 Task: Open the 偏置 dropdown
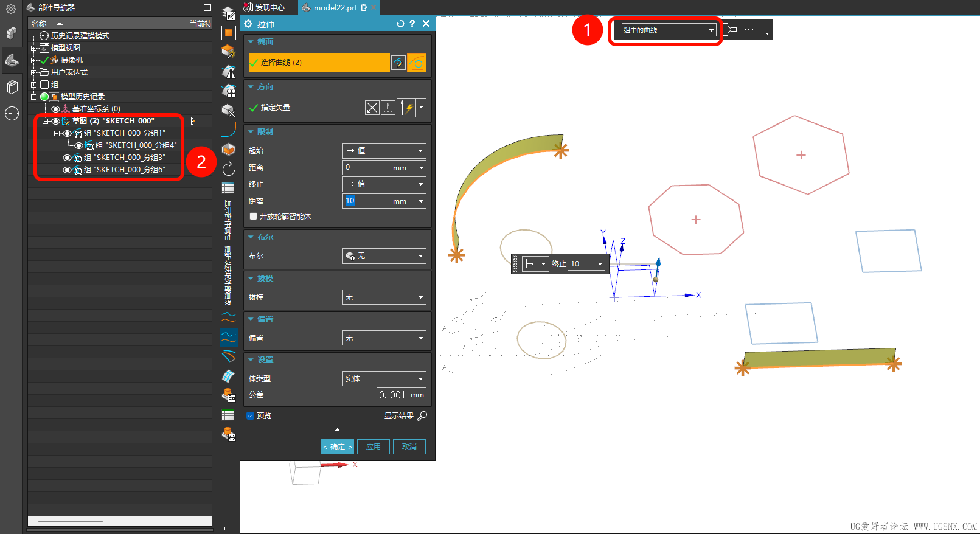coord(384,338)
